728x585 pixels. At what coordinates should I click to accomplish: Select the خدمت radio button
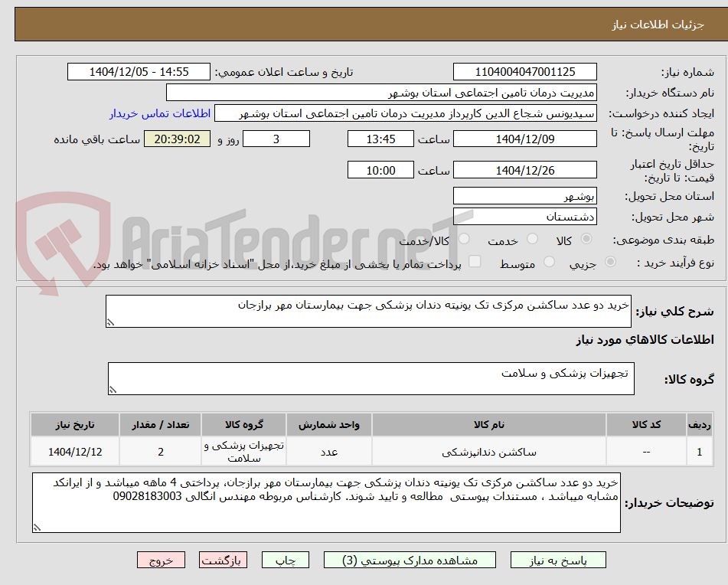[x=532, y=239]
